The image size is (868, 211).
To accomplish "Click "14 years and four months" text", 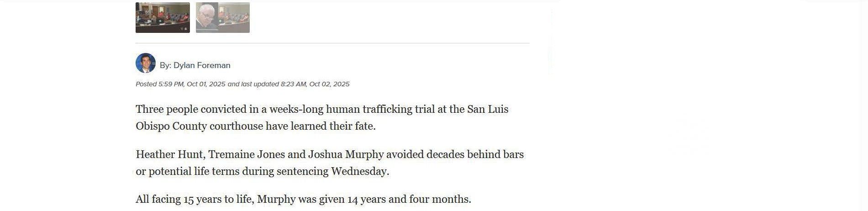I will pos(408,199).
